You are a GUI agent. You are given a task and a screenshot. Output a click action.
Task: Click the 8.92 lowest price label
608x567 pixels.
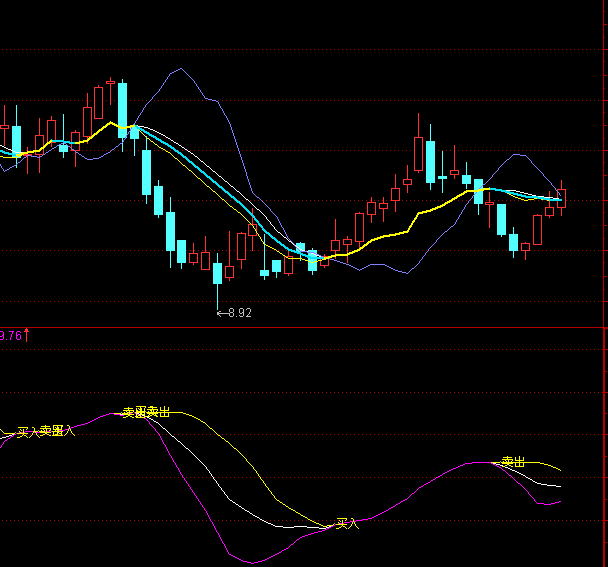[240, 313]
